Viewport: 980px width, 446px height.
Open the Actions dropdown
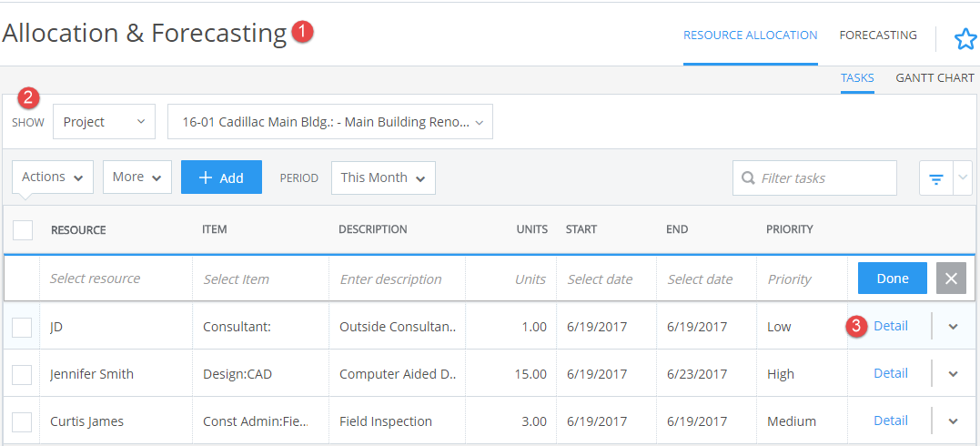tap(53, 177)
